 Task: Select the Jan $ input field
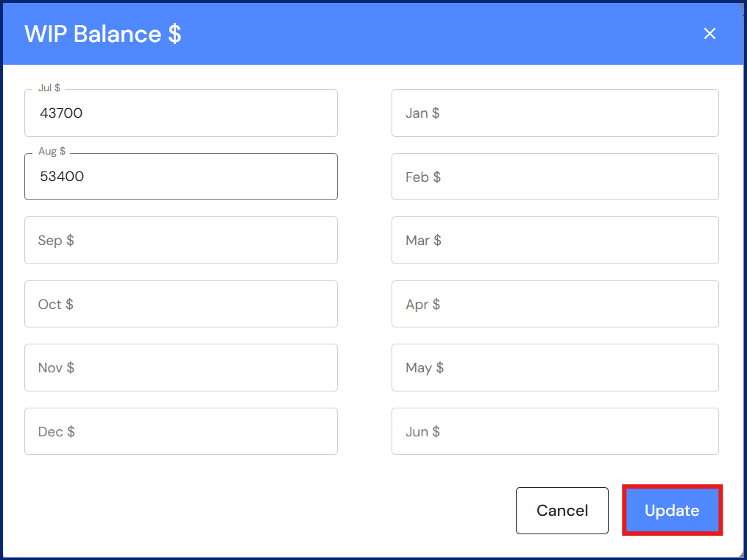tap(555, 113)
